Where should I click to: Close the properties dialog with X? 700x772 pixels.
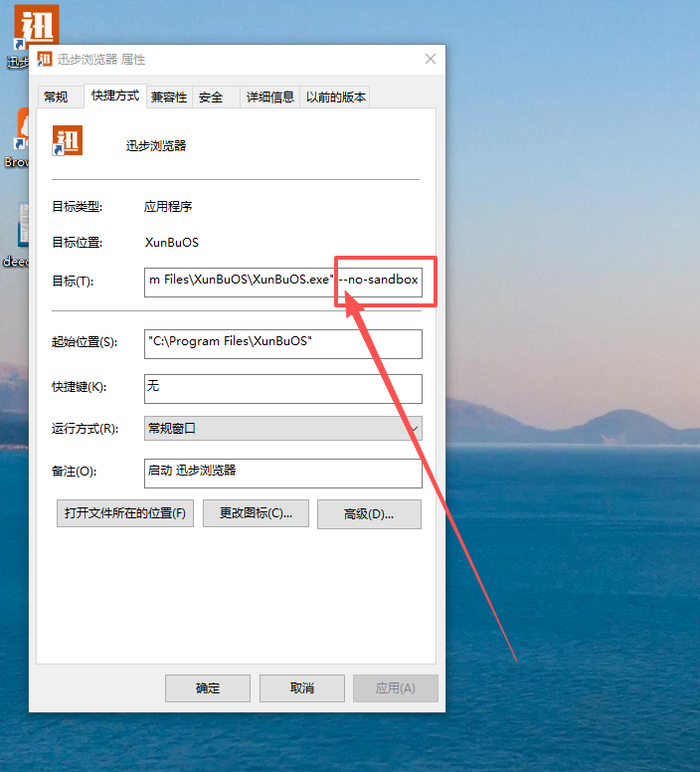pos(431,59)
